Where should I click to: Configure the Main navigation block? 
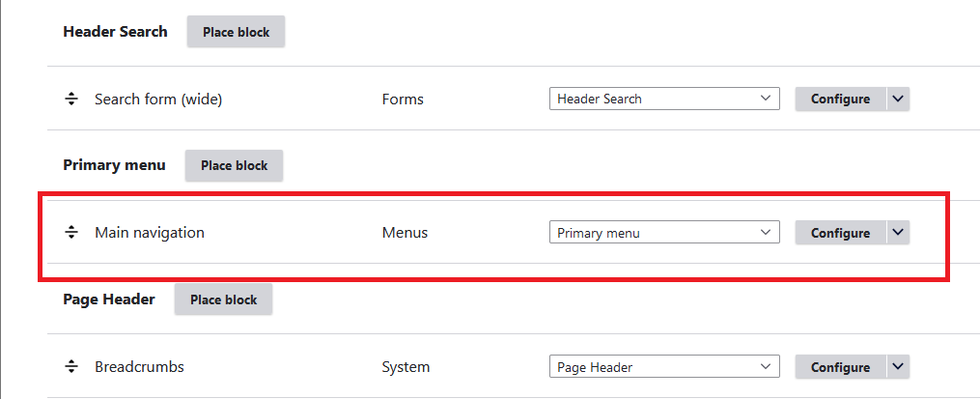[839, 233]
